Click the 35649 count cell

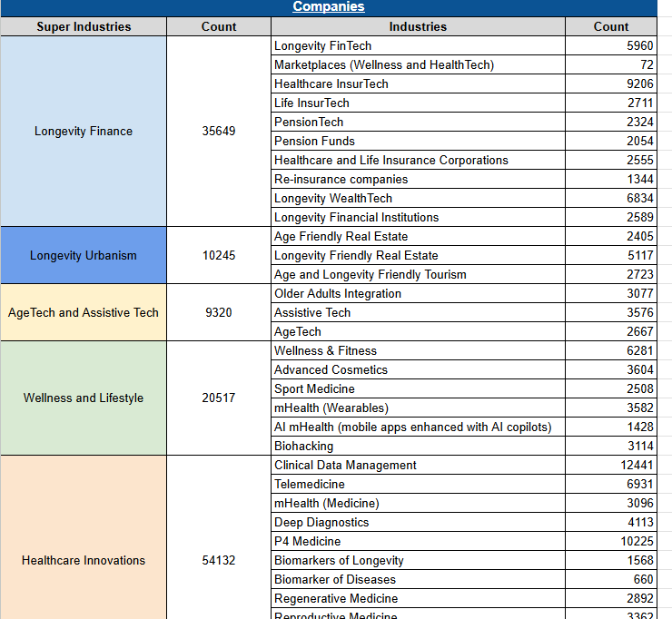pyautogui.click(x=219, y=132)
